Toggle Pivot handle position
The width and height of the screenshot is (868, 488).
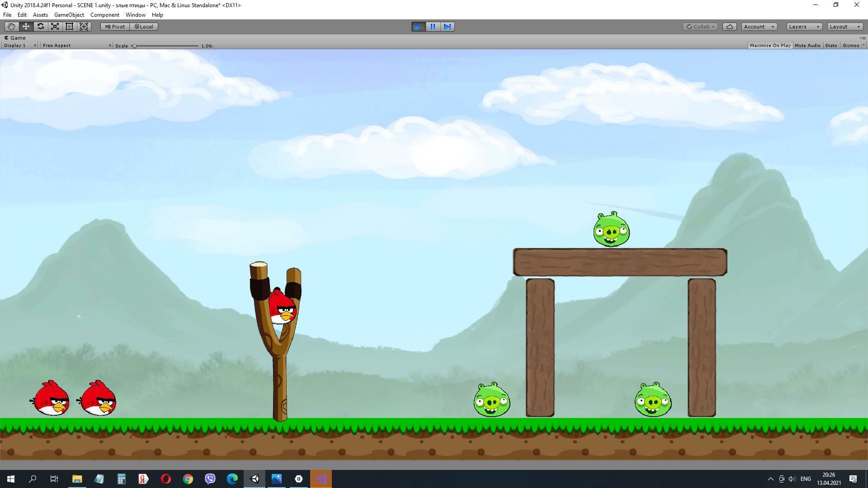(x=115, y=27)
